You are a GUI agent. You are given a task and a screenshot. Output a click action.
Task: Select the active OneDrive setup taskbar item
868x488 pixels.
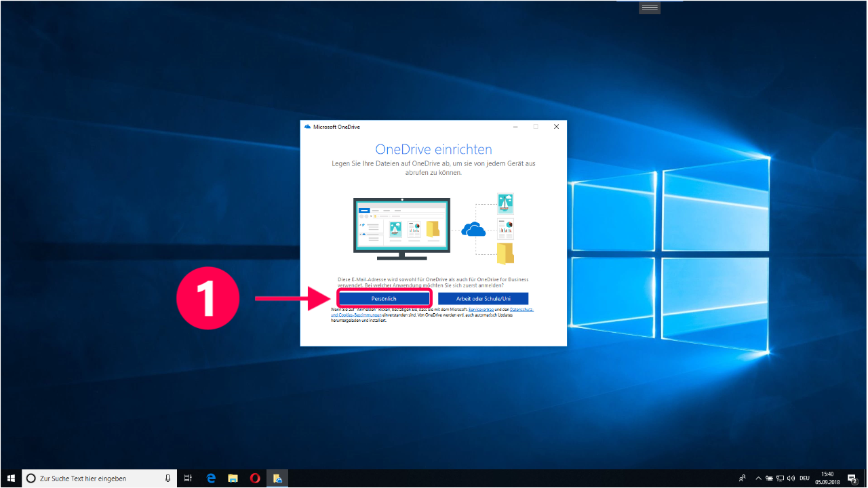(x=277, y=479)
